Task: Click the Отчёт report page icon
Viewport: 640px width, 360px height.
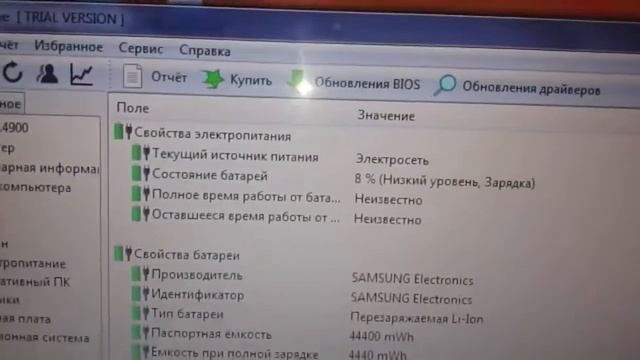Action: [x=132, y=76]
